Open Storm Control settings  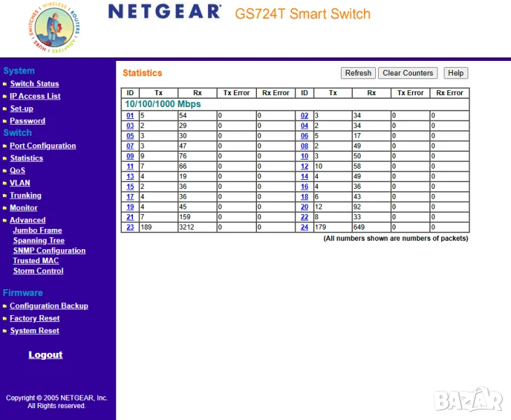pyautogui.click(x=38, y=271)
